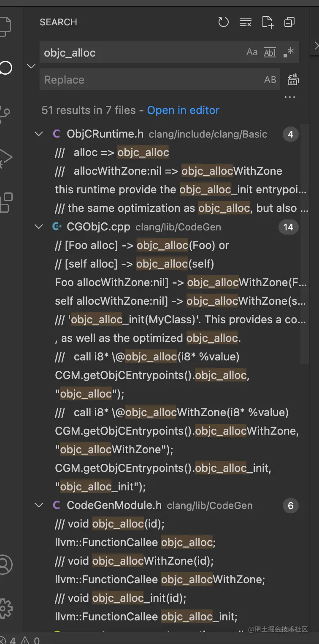Click the Open in editor link

point(183,111)
